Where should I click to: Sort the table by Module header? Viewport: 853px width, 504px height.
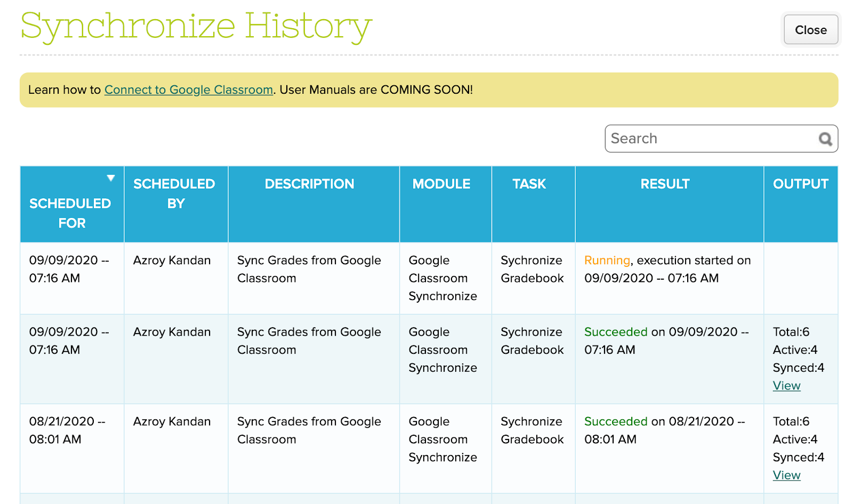pyautogui.click(x=441, y=184)
